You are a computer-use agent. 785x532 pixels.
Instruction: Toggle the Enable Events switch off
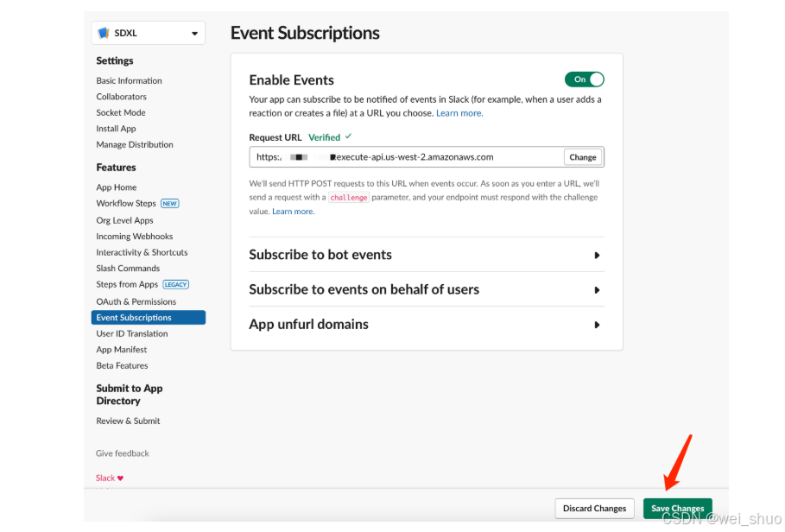(x=585, y=79)
